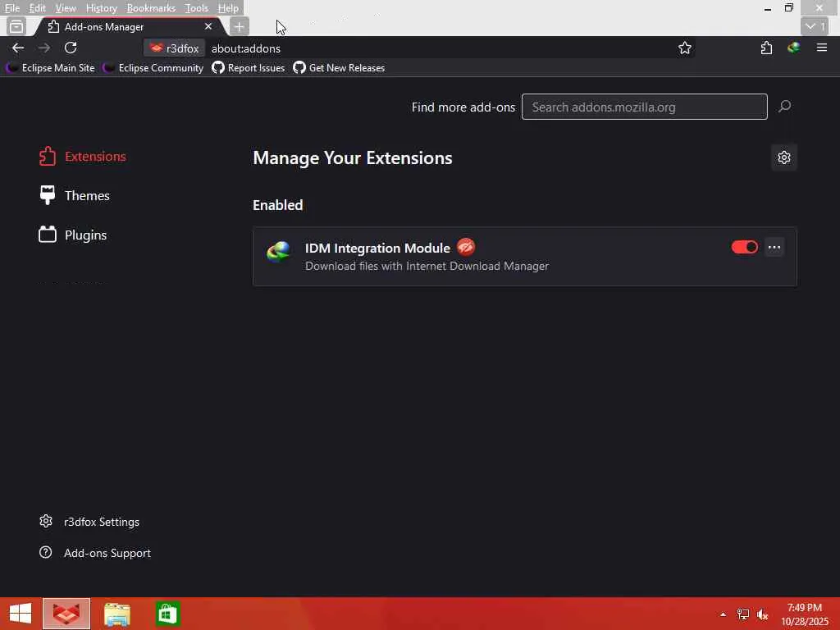Open the Help menu
This screenshot has height=630, width=840.
(228, 8)
